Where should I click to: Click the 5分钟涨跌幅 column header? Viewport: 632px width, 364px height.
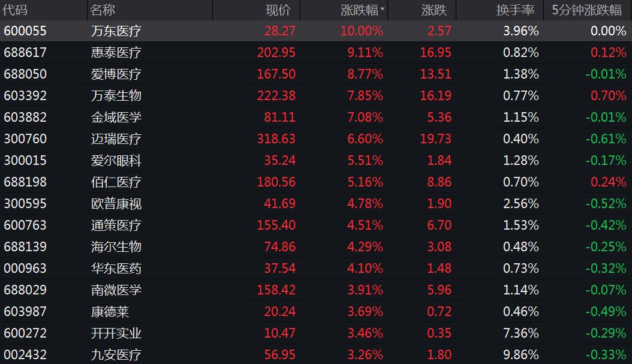click(x=588, y=10)
